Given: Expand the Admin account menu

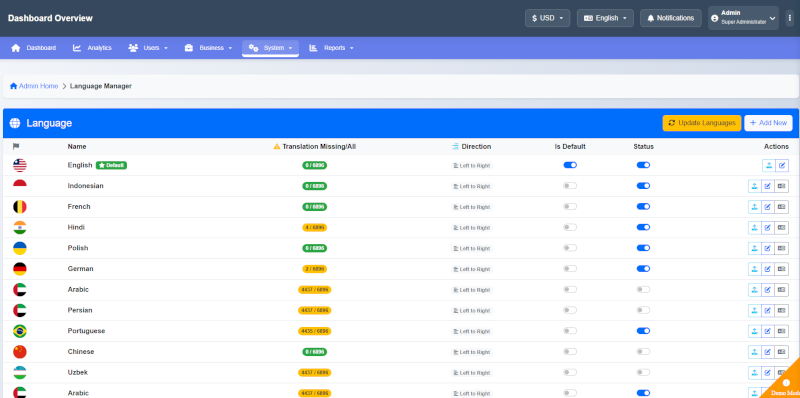Looking at the screenshot, I should coord(743,18).
